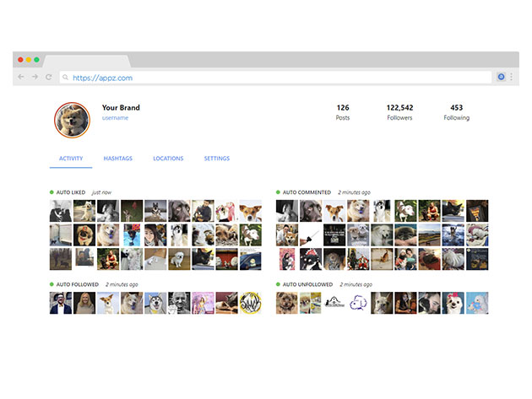Open the french bulldog avatar in Auto Unfollowed
Screen dimensions: 532x399
tap(382, 303)
